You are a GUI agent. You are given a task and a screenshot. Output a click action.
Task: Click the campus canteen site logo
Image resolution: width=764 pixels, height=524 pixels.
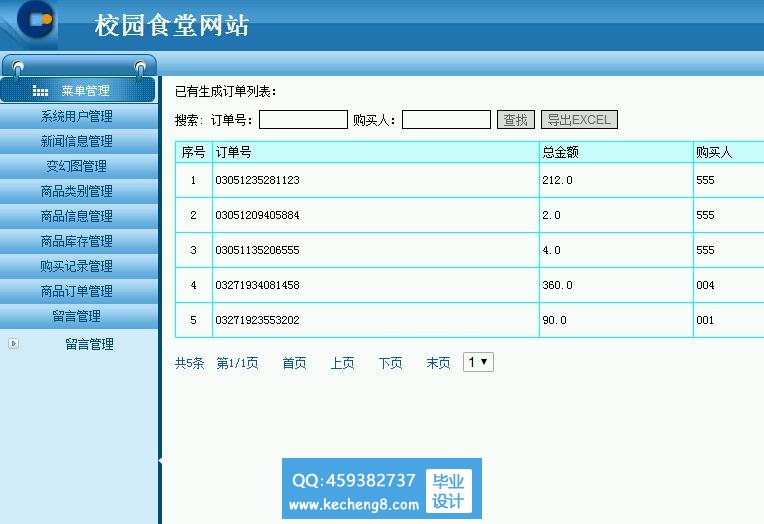35,19
